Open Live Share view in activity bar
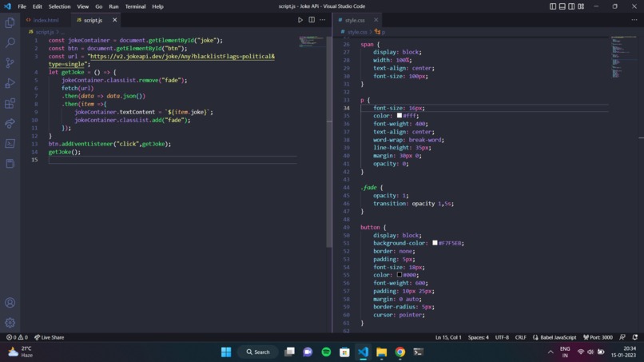The image size is (644, 362). [x=10, y=123]
